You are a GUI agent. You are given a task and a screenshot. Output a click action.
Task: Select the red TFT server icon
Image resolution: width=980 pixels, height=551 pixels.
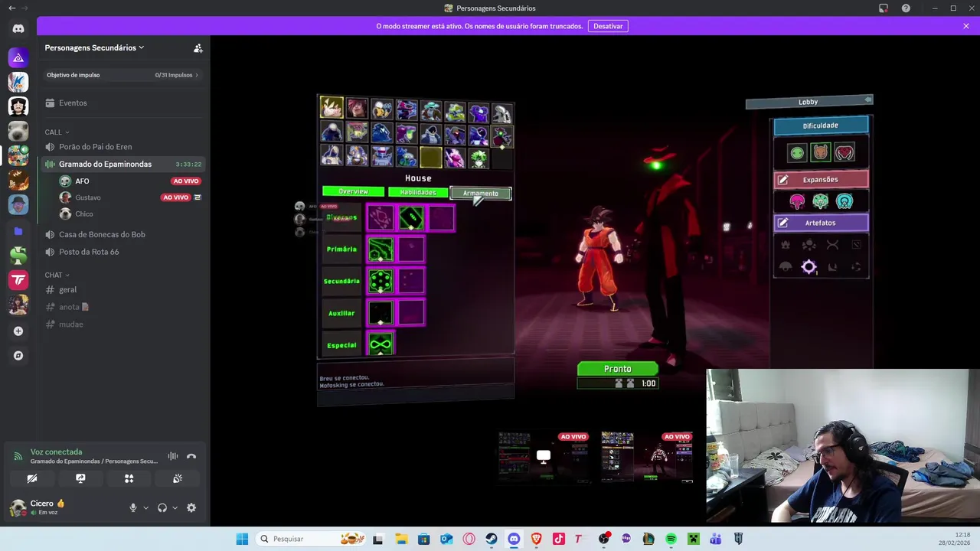[18, 280]
